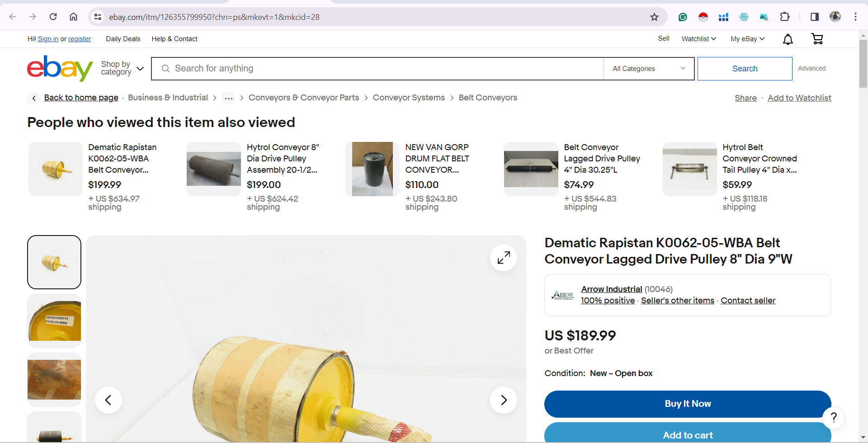Image resolution: width=868 pixels, height=443 pixels.
Task: Go to Conveyors & Conveyor Parts breadcrumb
Action: pyautogui.click(x=304, y=98)
